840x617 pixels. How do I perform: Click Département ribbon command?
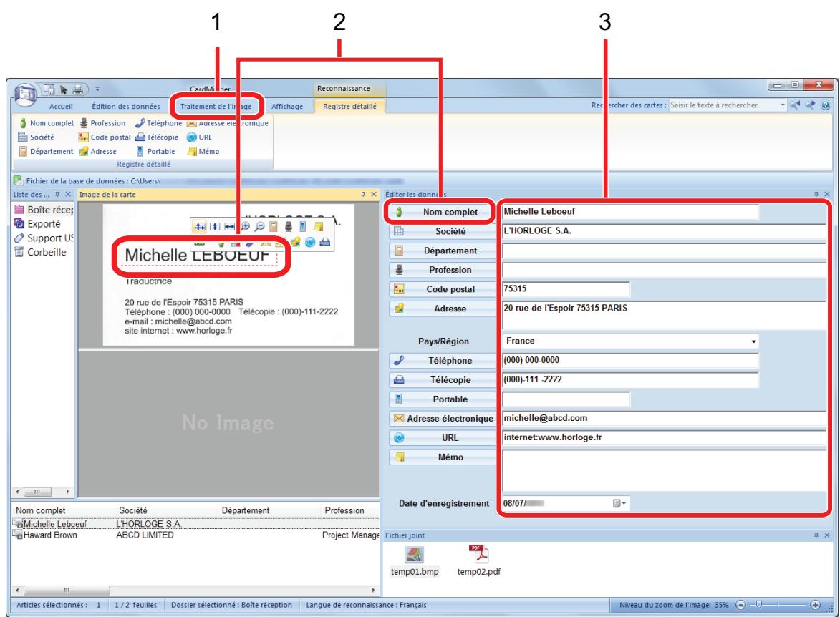[46, 152]
